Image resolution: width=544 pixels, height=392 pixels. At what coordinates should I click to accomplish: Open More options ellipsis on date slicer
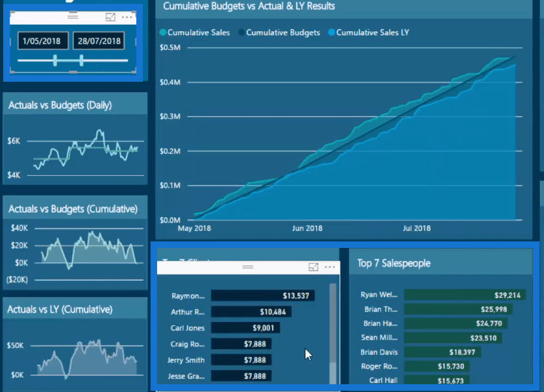point(127,17)
